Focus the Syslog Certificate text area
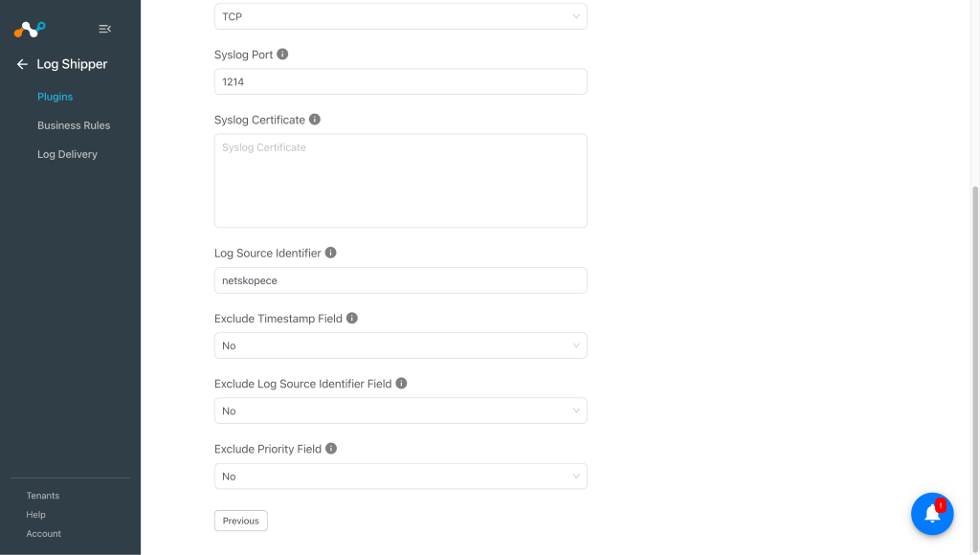Screen dimensions: 980x555 401,181
